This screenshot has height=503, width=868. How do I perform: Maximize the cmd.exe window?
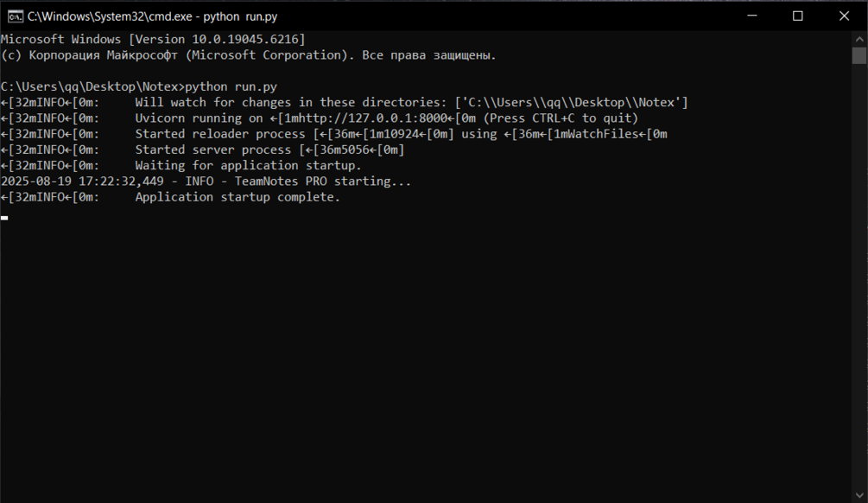(x=798, y=16)
